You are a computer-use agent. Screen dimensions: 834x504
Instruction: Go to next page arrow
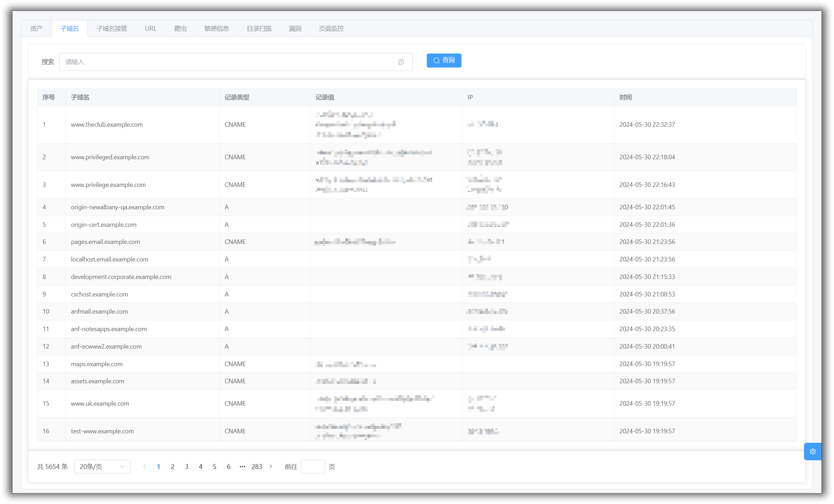271,466
